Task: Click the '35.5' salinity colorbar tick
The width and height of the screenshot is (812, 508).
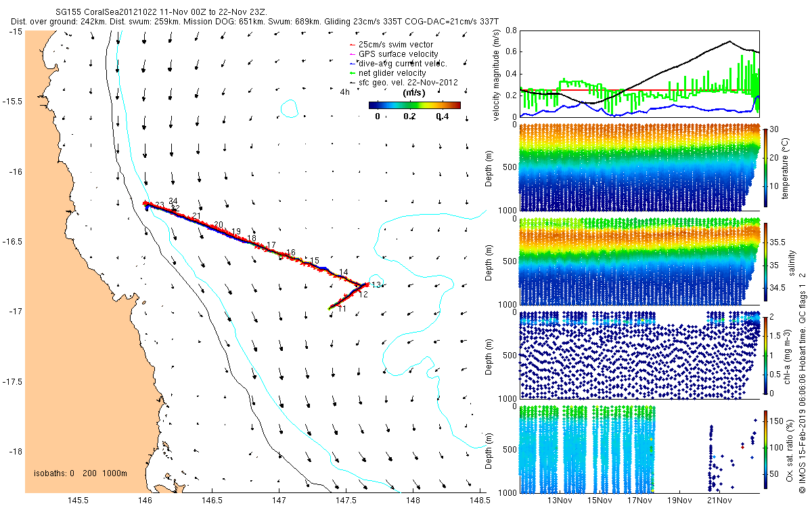Action: [778, 242]
